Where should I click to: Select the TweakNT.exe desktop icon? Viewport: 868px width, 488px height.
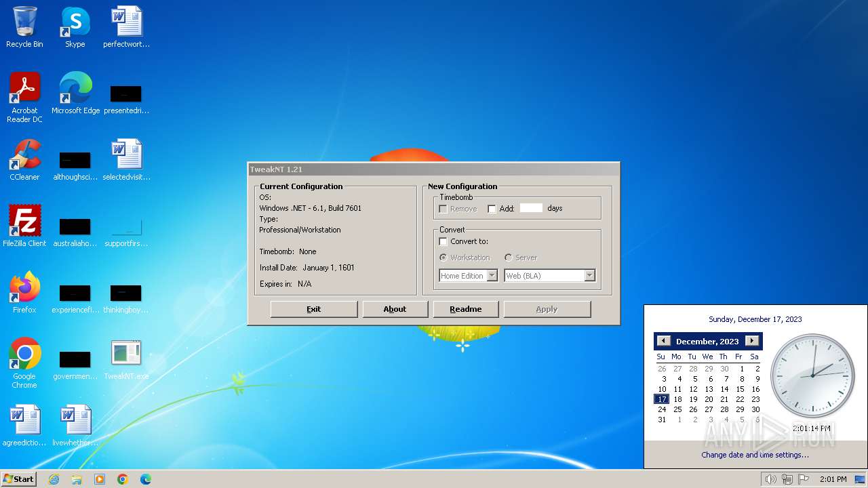[126, 359]
